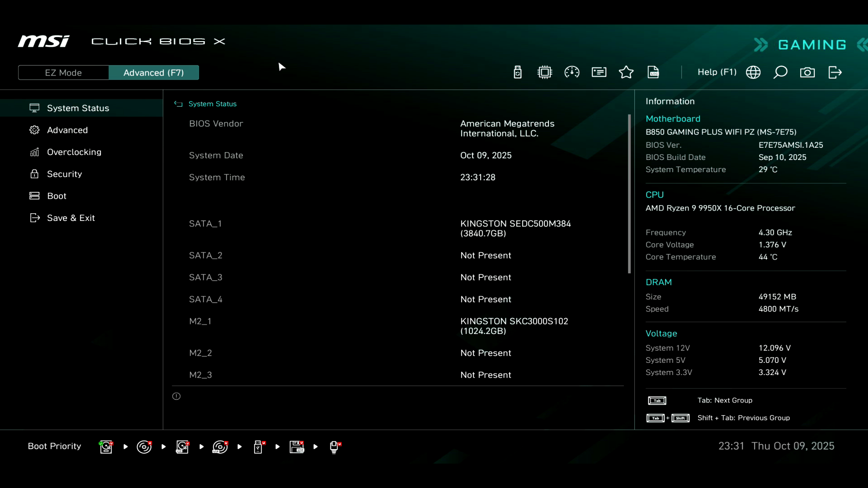Select Save & Exit in sidebar

(71, 218)
